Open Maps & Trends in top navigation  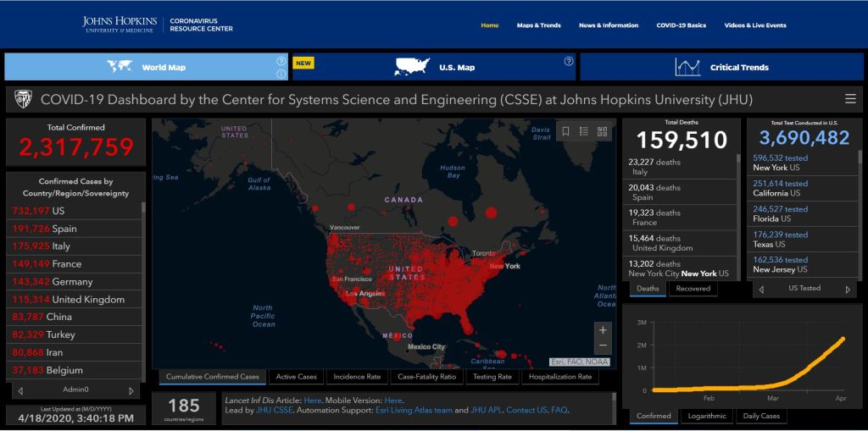[x=538, y=25]
